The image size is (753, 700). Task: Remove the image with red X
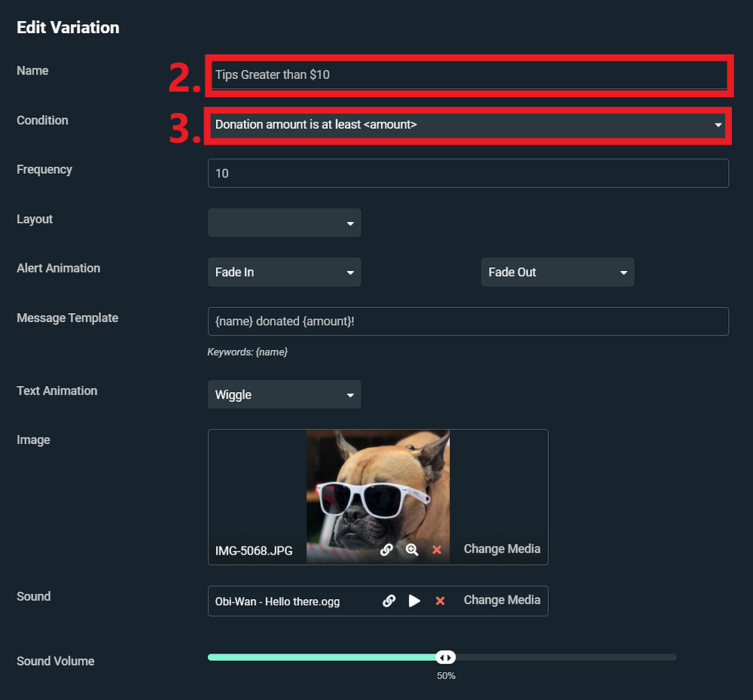pyautogui.click(x=437, y=549)
